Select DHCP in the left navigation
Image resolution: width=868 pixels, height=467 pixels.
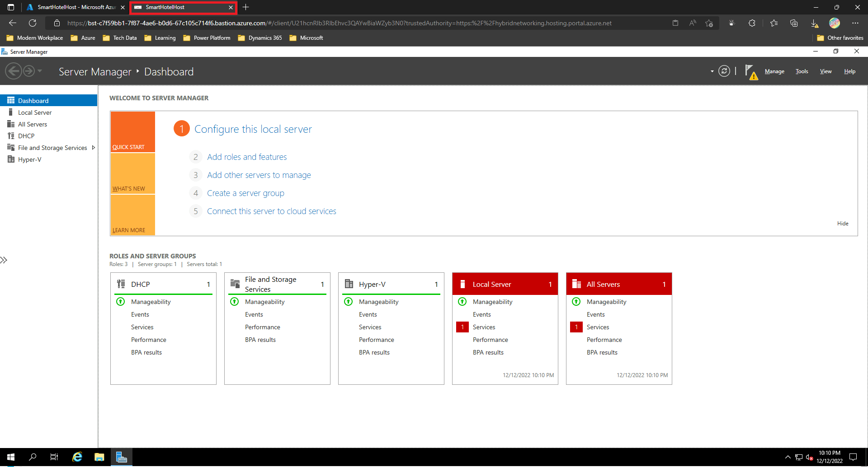(x=49, y=136)
